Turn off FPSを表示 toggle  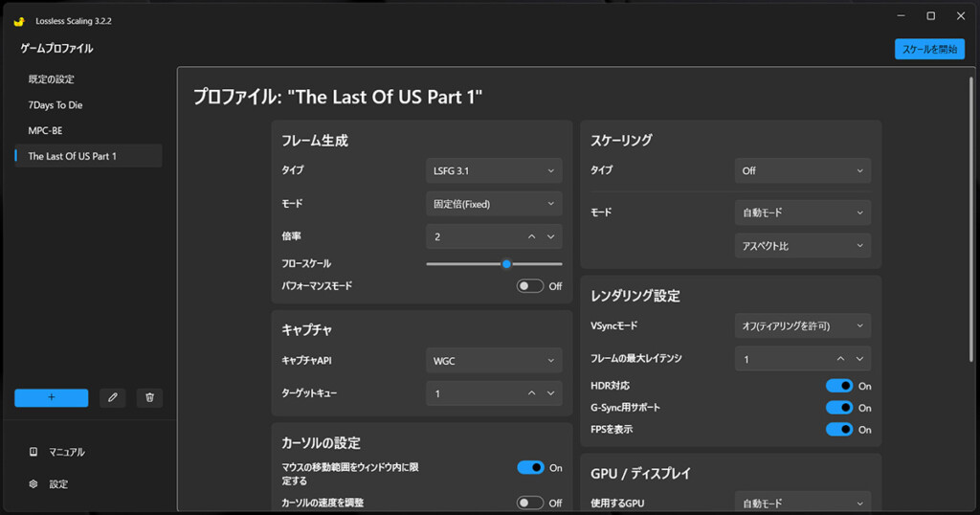click(x=839, y=430)
